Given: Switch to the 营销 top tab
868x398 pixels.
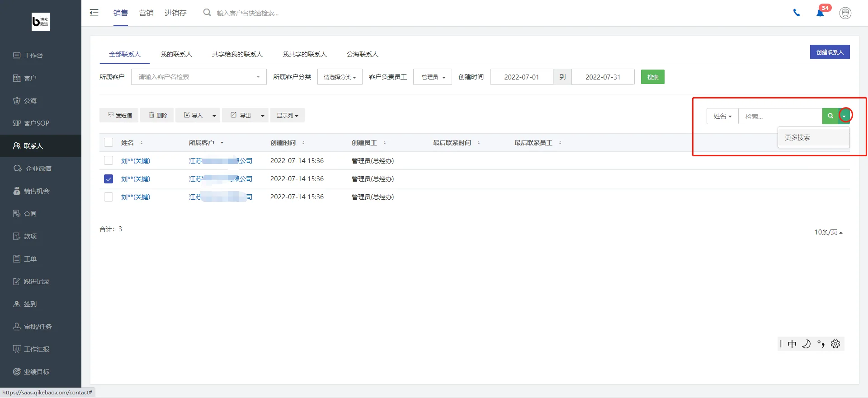Looking at the screenshot, I should coord(146,13).
